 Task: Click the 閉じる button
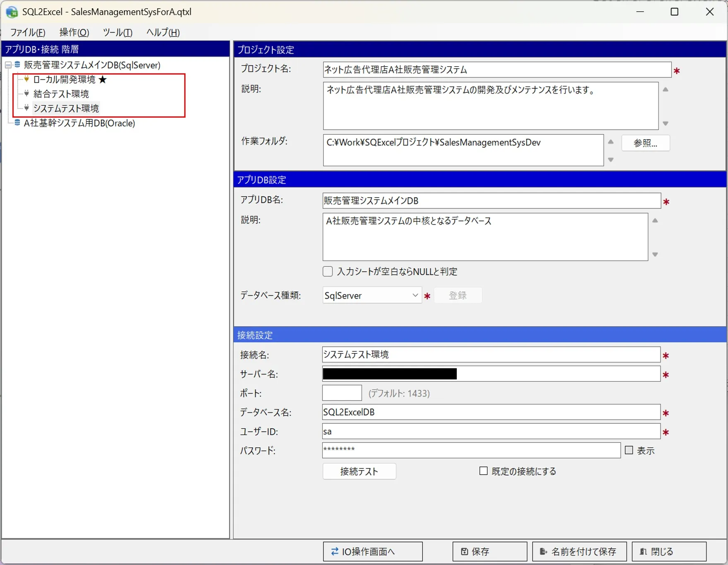(x=669, y=551)
